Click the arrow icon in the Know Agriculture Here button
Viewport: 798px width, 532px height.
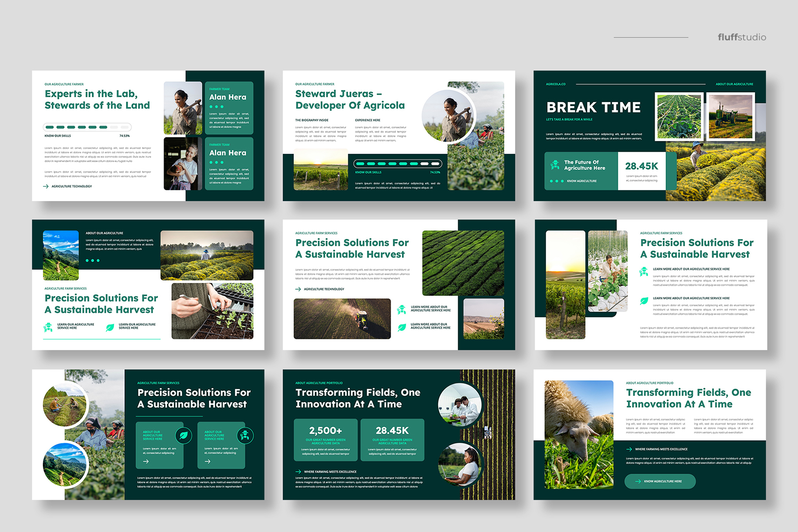click(x=637, y=481)
